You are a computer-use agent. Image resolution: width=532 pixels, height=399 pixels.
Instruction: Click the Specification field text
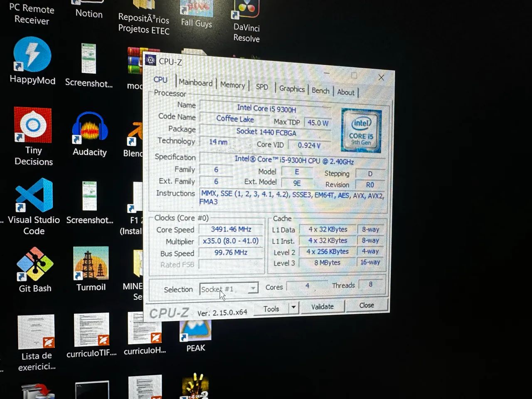click(x=294, y=160)
